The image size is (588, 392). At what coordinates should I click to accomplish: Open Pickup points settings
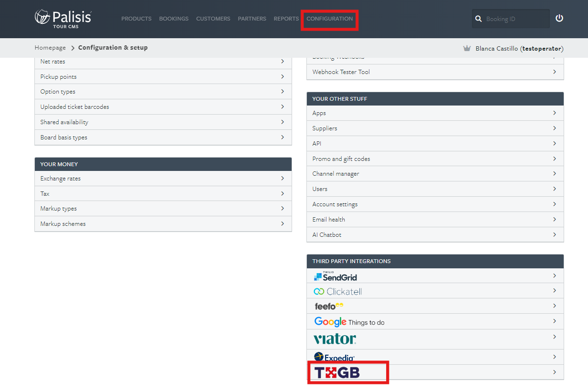point(163,76)
